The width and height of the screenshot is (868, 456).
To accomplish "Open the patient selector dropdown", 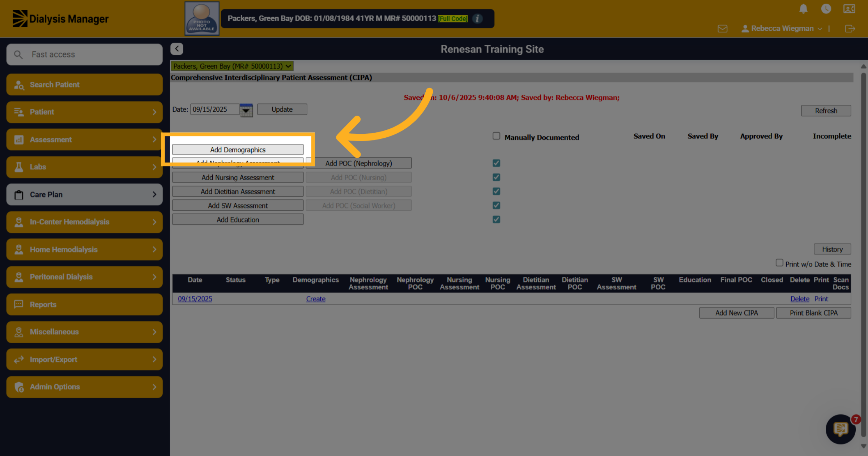I will pyautogui.click(x=232, y=66).
